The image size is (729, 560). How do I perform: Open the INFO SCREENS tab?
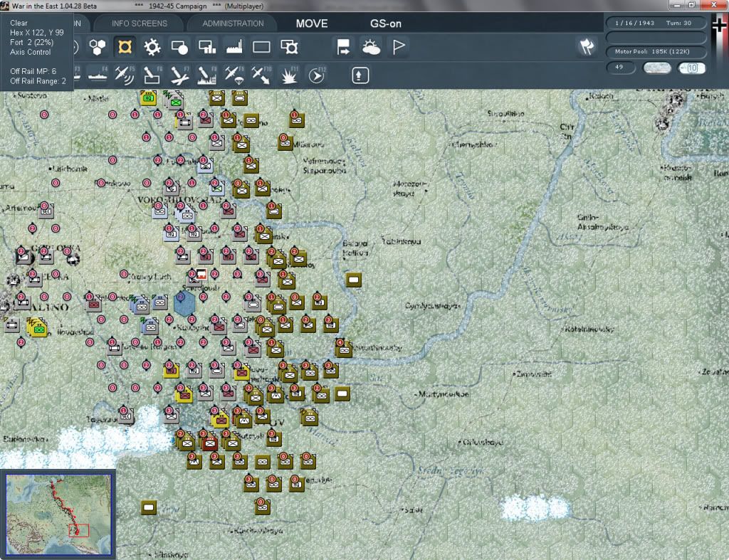coord(140,23)
